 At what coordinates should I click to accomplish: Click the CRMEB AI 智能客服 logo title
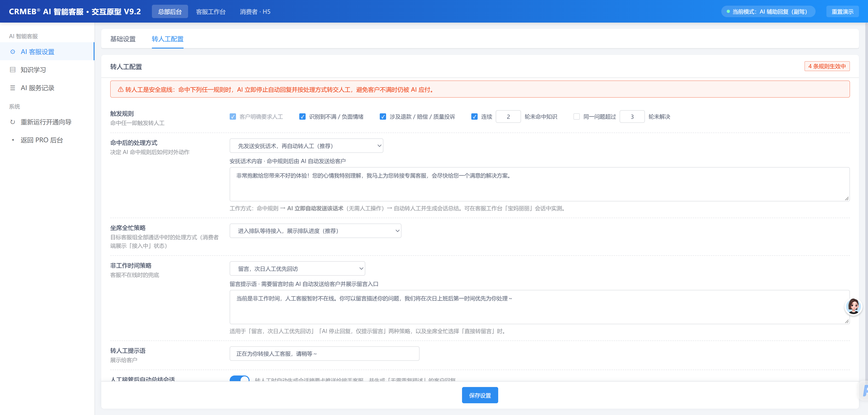[75, 12]
